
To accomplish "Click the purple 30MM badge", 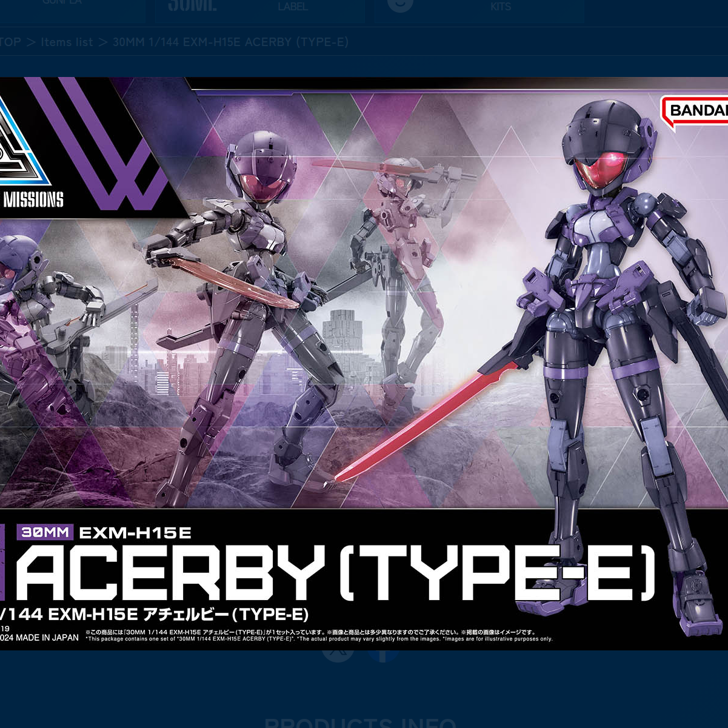I will pyautogui.click(x=47, y=533).
